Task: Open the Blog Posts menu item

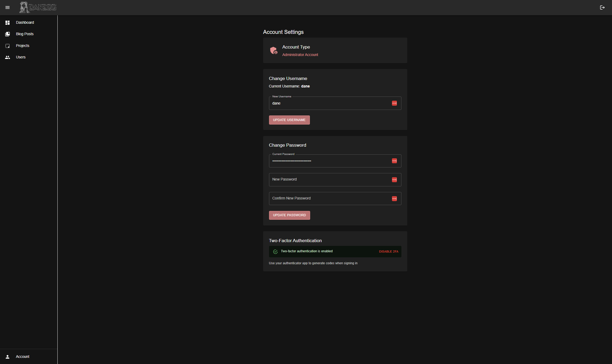Action: (x=25, y=34)
